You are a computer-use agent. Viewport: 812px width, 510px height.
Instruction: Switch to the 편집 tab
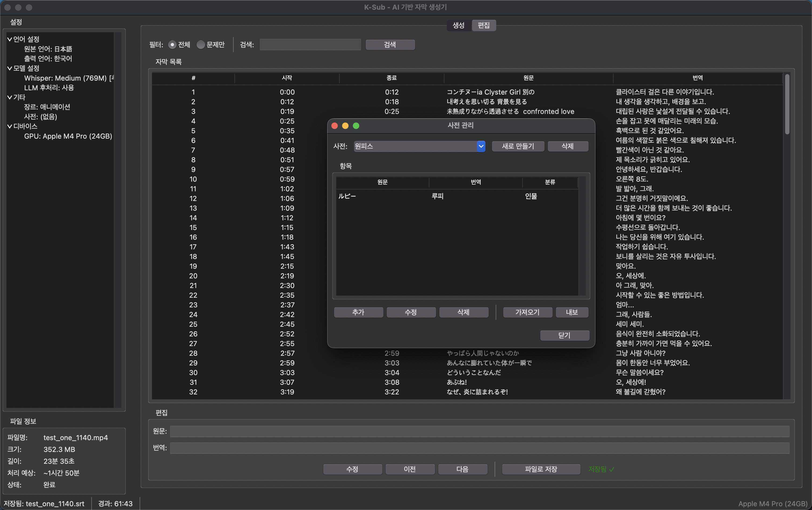pyautogui.click(x=484, y=25)
